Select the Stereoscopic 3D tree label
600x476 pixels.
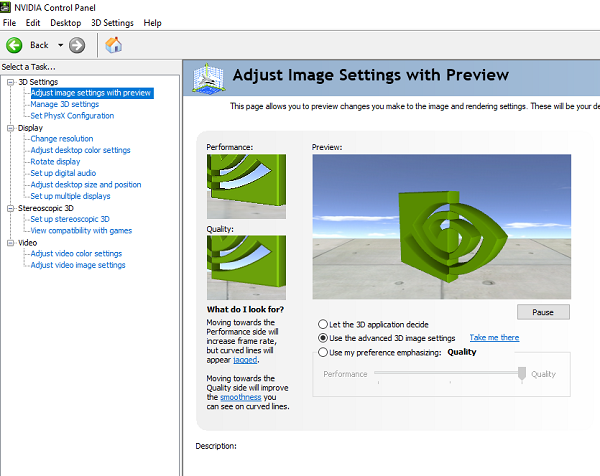pos(46,208)
